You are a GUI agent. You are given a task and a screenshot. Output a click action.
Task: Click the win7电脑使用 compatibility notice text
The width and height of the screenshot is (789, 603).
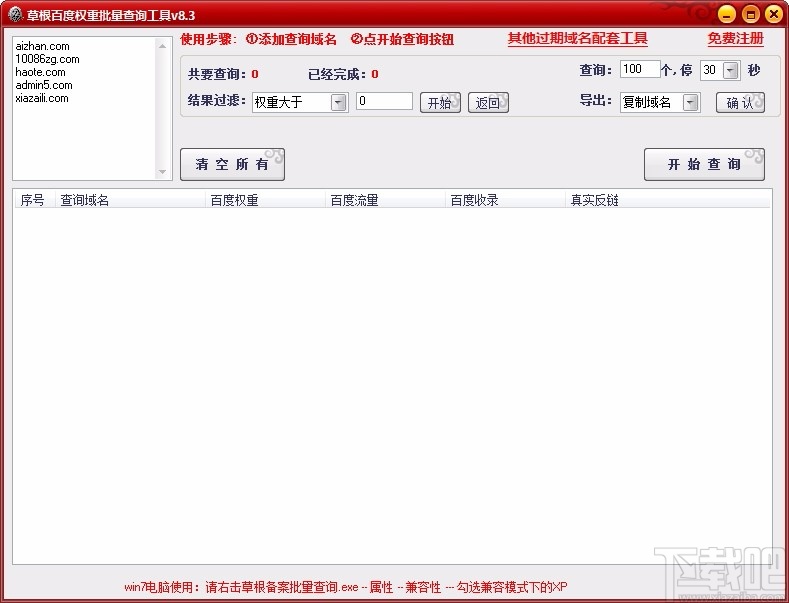(x=345, y=587)
